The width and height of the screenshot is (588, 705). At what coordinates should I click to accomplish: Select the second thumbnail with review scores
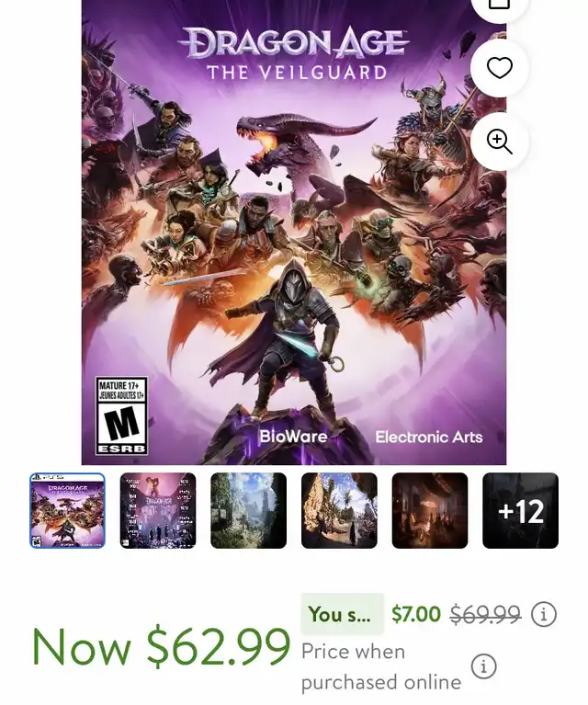coord(158,510)
